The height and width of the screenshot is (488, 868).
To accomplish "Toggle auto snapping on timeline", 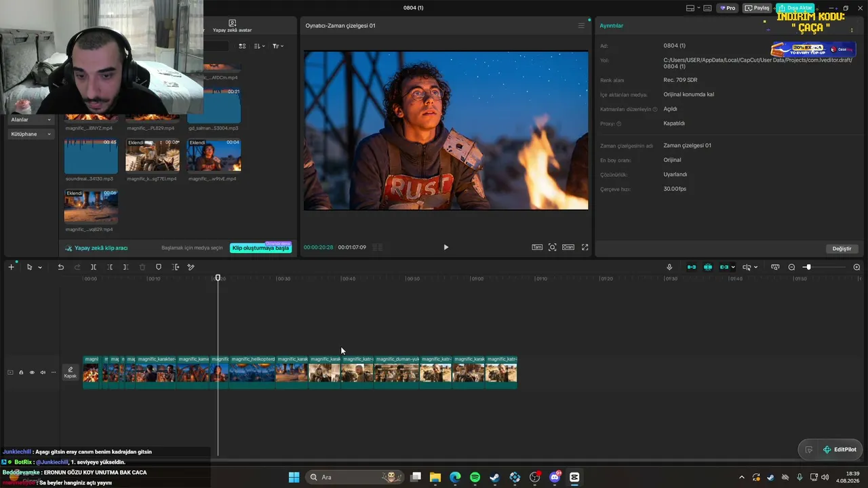I will pyautogui.click(x=708, y=267).
